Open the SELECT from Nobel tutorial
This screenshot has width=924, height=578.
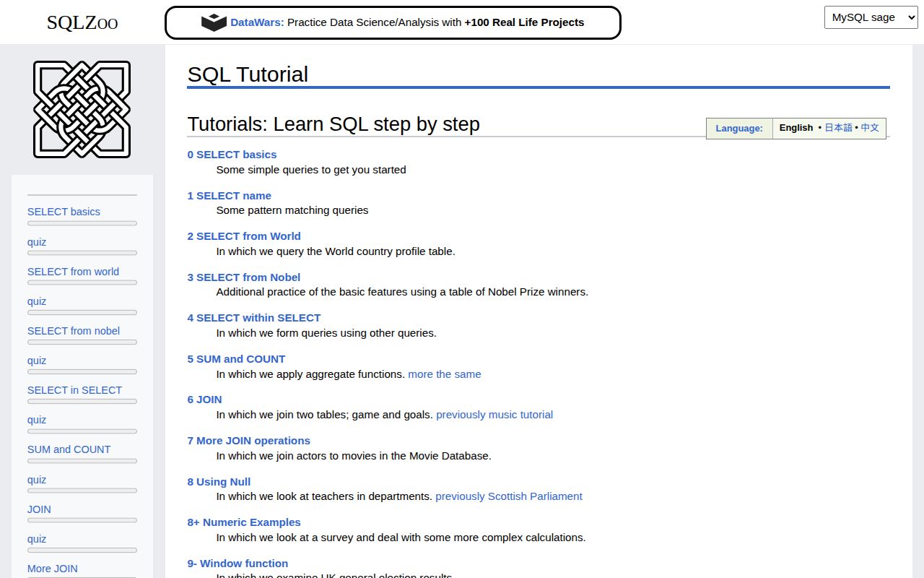[x=244, y=277]
